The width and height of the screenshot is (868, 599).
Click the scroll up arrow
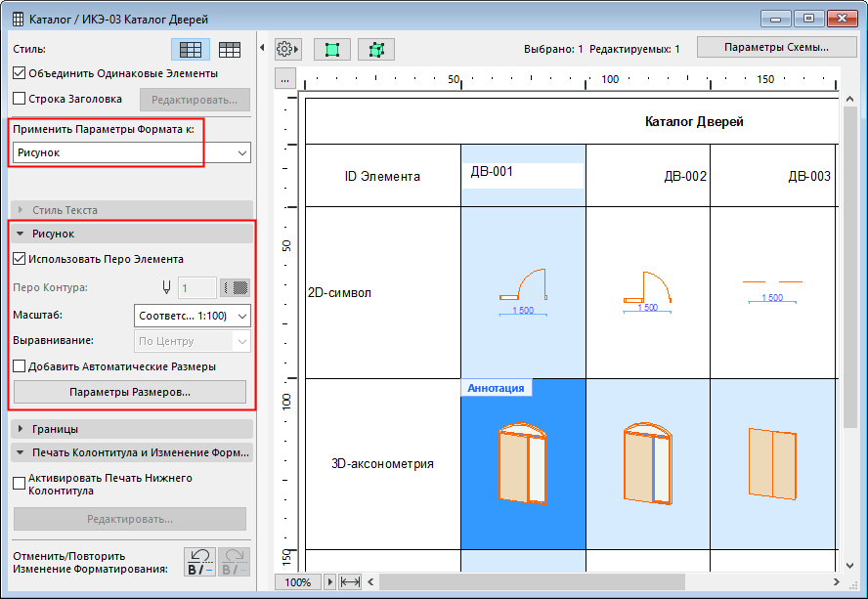tap(850, 99)
